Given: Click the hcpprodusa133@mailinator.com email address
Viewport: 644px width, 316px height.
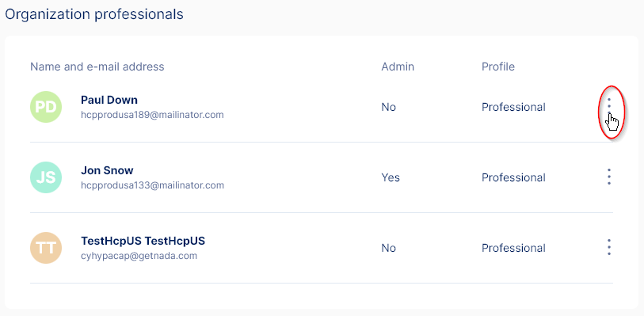Looking at the screenshot, I should [152, 185].
